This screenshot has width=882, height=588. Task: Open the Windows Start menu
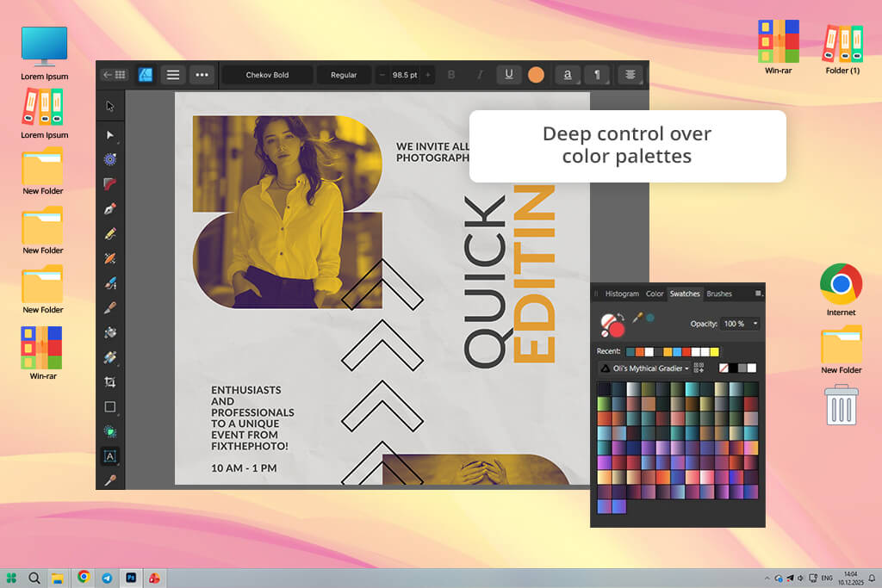[11, 578]
